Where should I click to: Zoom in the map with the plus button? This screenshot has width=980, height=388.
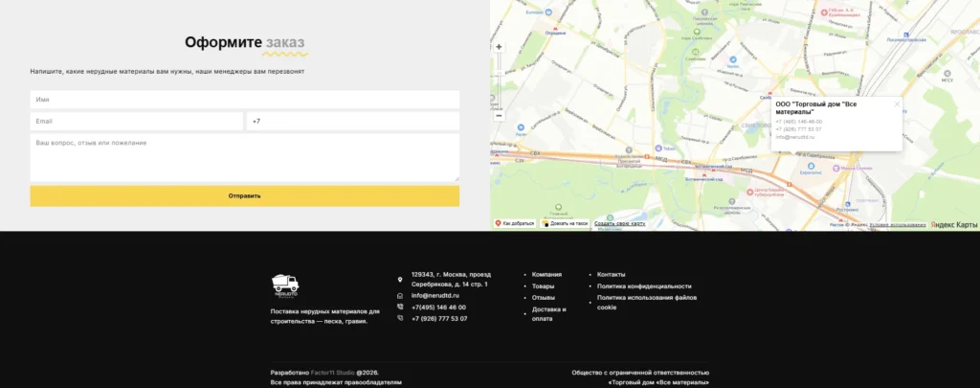[499, 47]
